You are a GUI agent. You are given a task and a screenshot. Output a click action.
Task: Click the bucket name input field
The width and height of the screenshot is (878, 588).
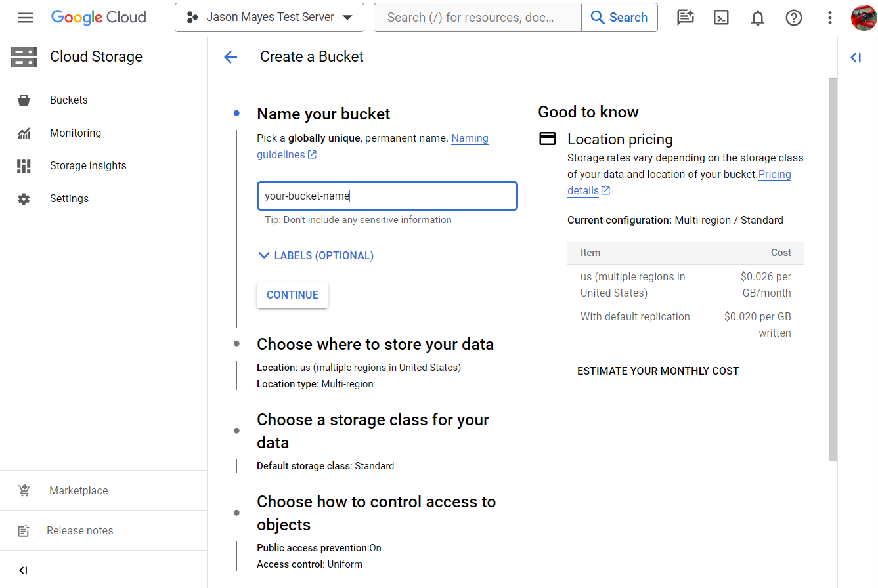coord(387,196)
